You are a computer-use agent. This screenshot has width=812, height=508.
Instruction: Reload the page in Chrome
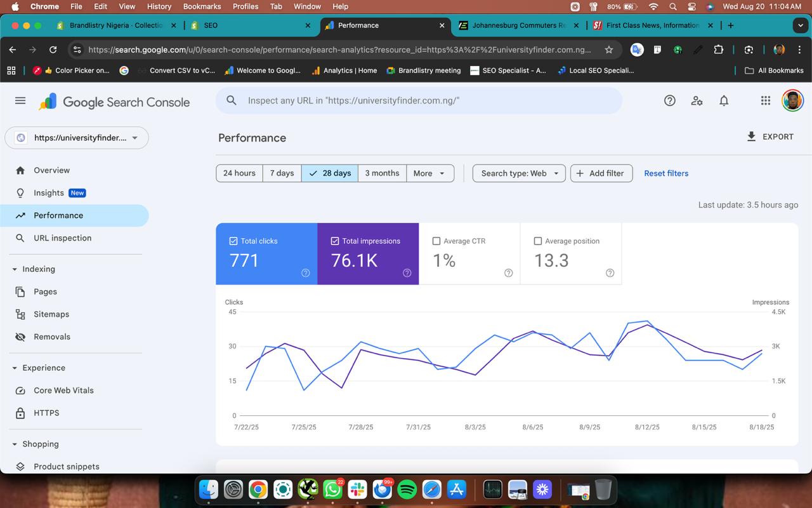(x=53, y=50)
